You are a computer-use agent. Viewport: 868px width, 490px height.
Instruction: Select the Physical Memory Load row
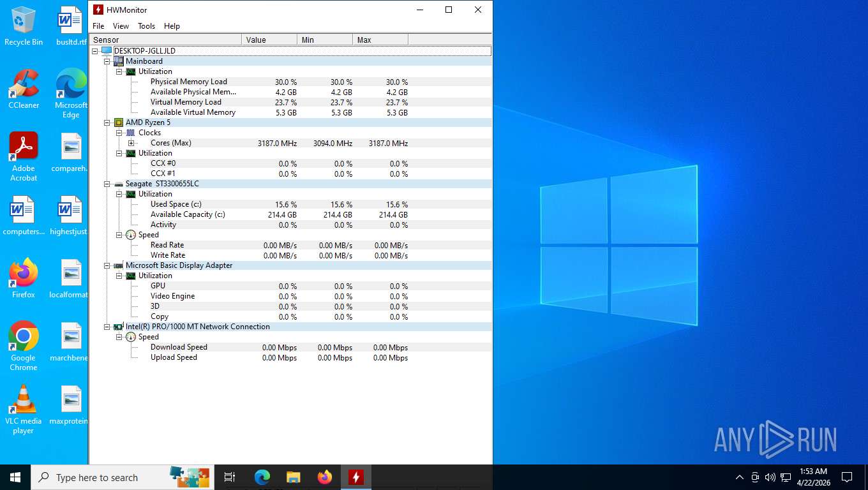291,82
